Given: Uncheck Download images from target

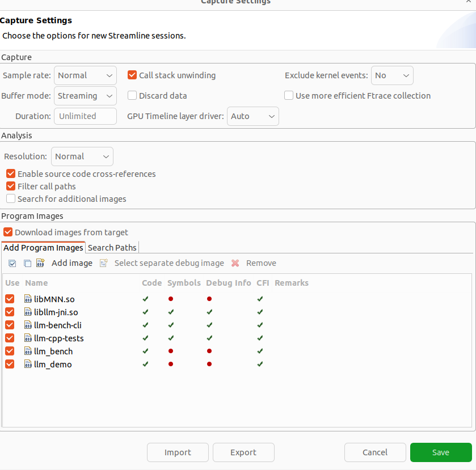Looking at the screenshot, I should coord(8,232).
